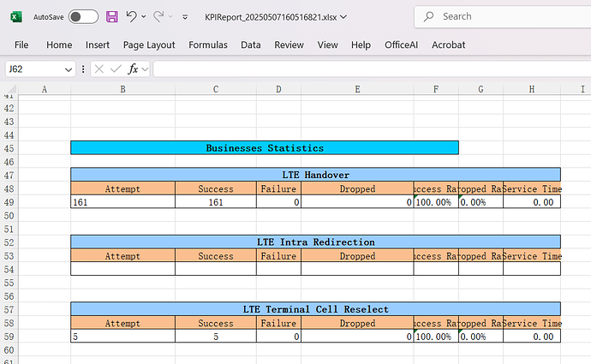Undo the last action
This screenshot has width=591, height=364.
click(131, 16)
